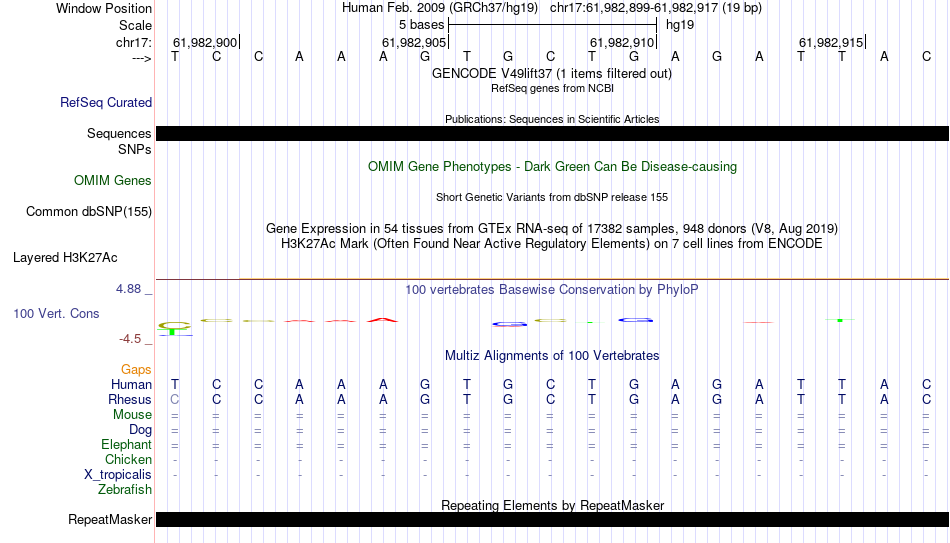Click the ---> strand direction arrow
Viewport: 950px width, 543px height.
click(x=142, y=58)
